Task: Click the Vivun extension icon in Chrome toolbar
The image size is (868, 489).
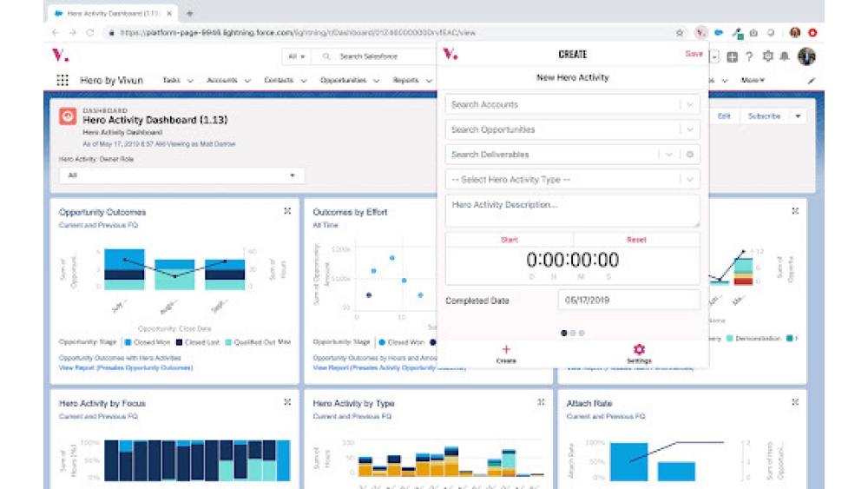Action: (x=700, y=32)
